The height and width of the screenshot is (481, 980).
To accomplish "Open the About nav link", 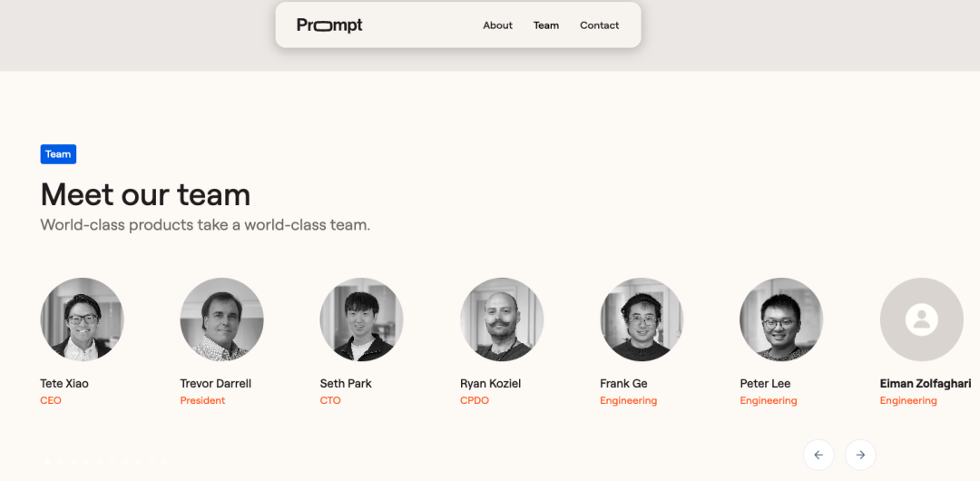I will click(497, 25).
